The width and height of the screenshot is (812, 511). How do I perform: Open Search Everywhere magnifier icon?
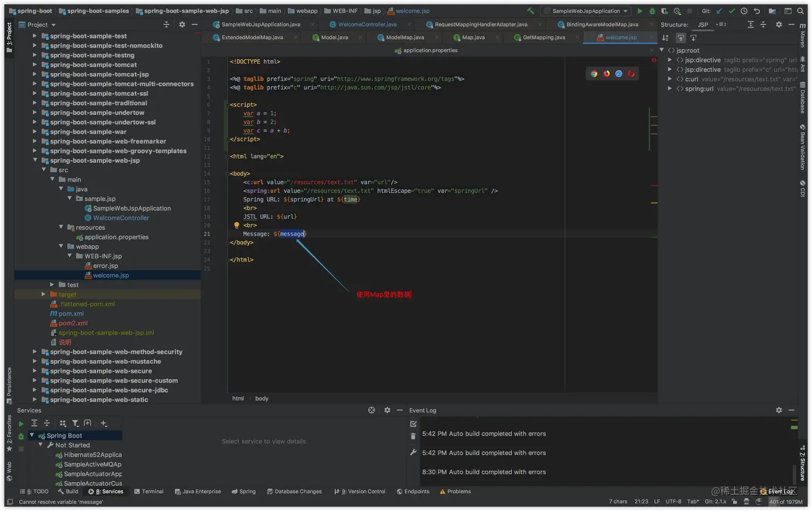pyautogui.click(x=801, y=11)
